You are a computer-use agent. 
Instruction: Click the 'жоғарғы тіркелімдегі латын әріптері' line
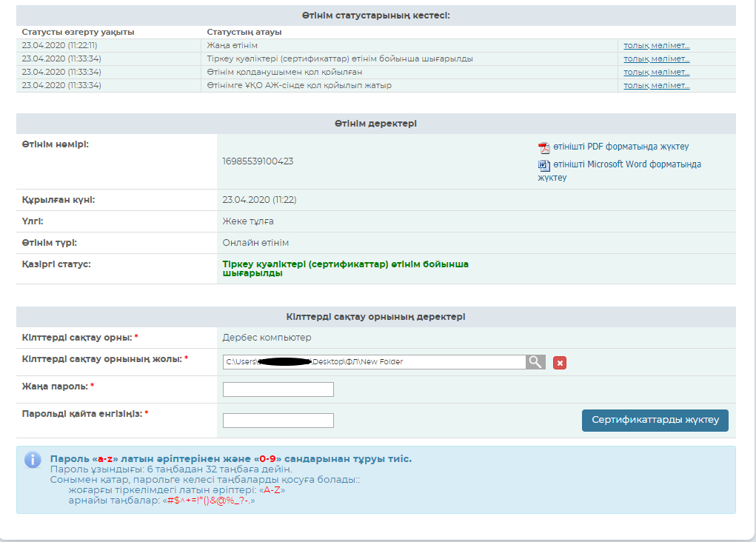click(x=176, y=490)
